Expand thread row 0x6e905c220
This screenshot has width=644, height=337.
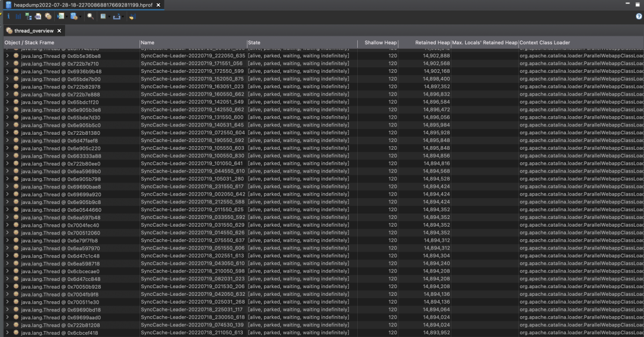click(7, 148)
